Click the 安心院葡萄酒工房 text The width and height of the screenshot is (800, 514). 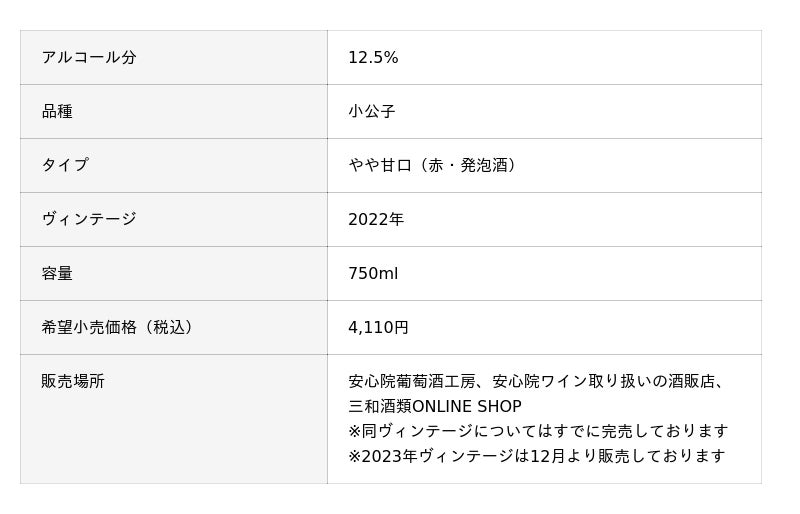(411, 382)
